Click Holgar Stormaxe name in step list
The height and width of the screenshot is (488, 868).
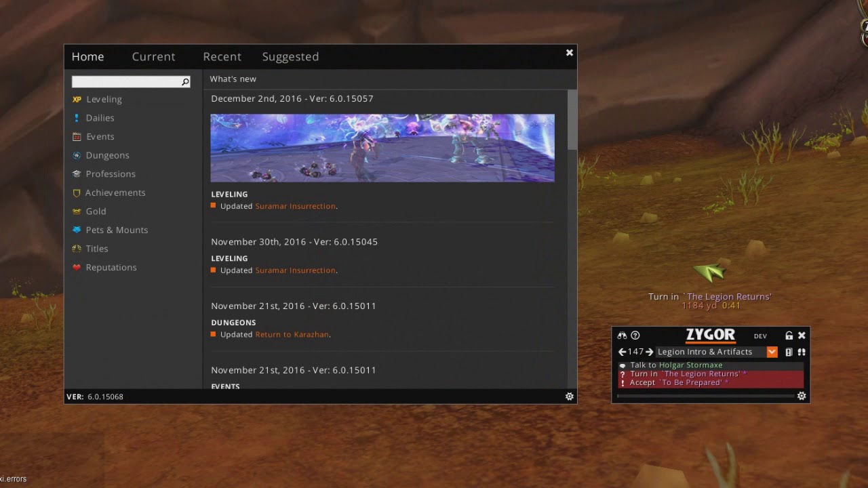[690, 365]
